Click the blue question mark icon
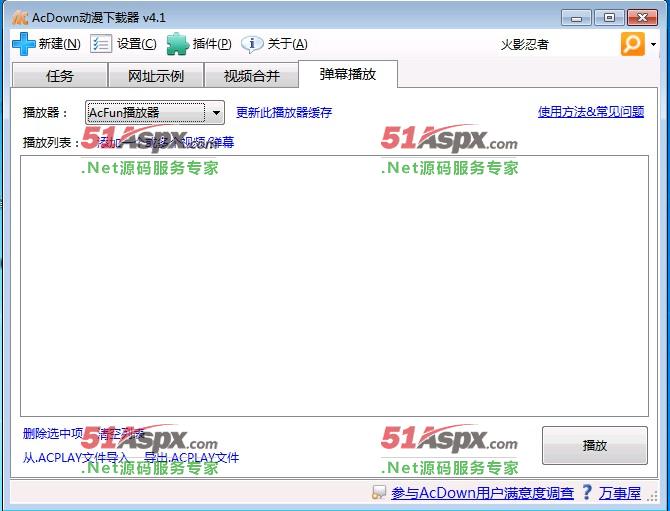 click(x=587, y=493)
